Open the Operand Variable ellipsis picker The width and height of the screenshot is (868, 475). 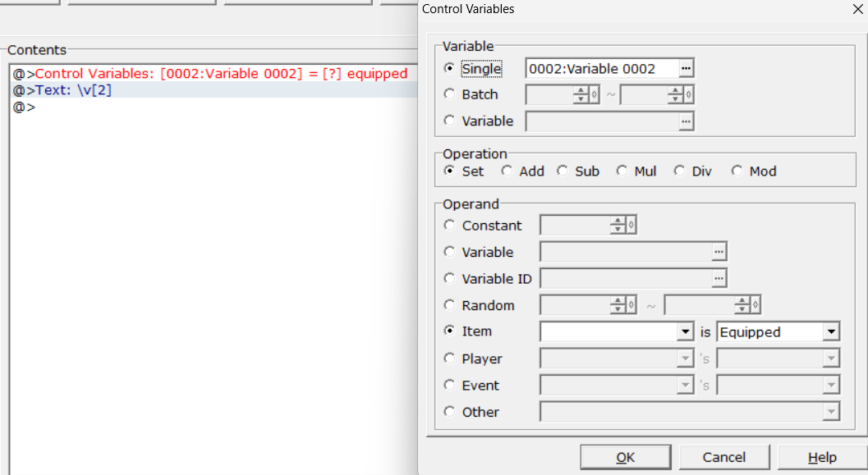(x=719, y=252)
